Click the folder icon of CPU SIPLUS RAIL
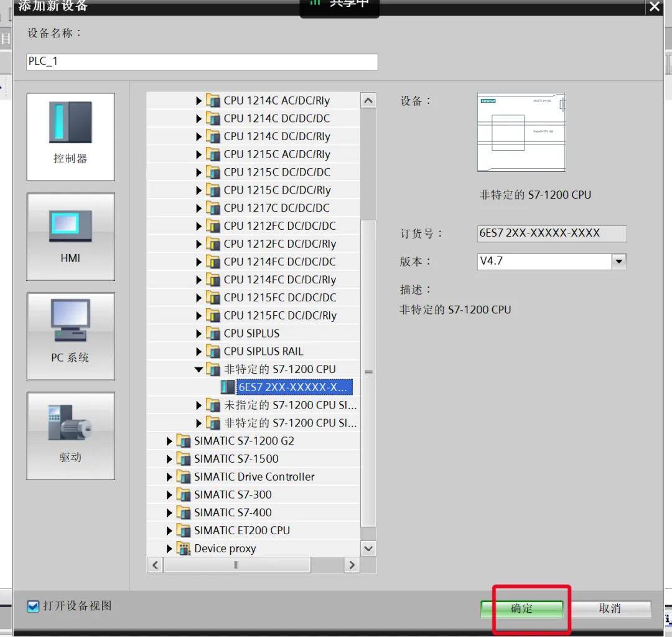This screenshot has width=672, height=637. pyautogui.click(x=213, y=351)
